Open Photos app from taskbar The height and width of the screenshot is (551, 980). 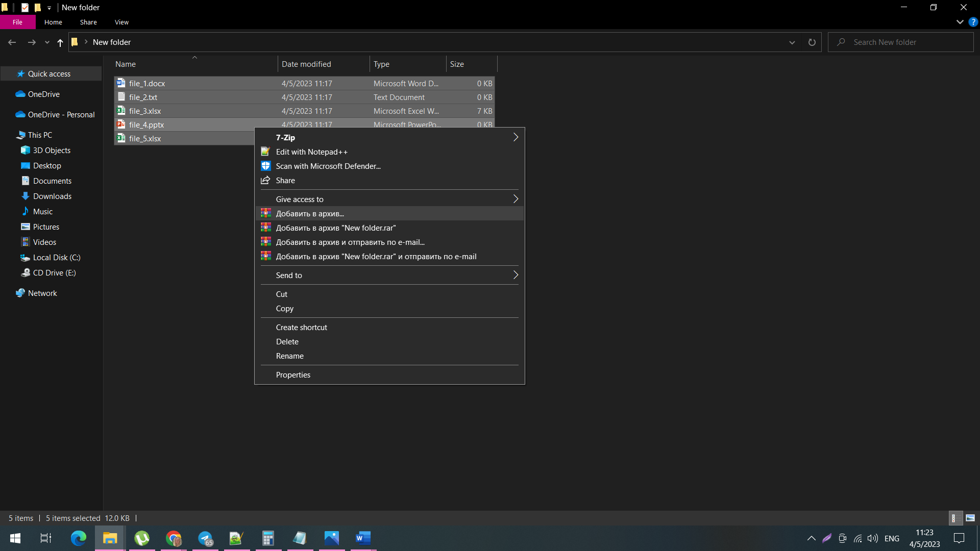point(331,538)
